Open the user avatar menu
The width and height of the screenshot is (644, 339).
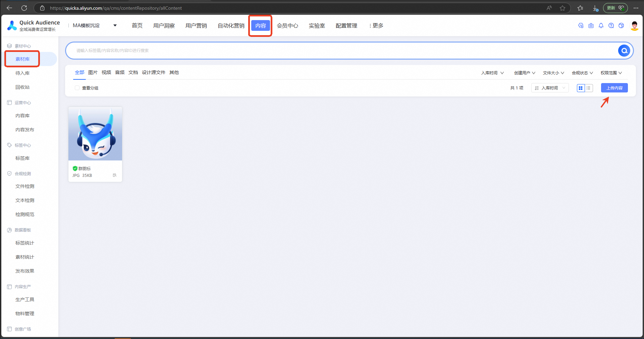coord(634,25)
